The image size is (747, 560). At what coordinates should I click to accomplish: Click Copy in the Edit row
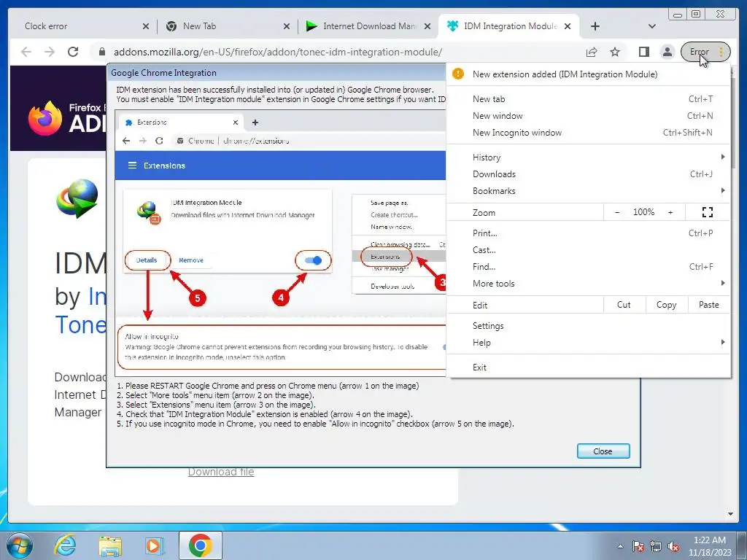pos(667,305)
